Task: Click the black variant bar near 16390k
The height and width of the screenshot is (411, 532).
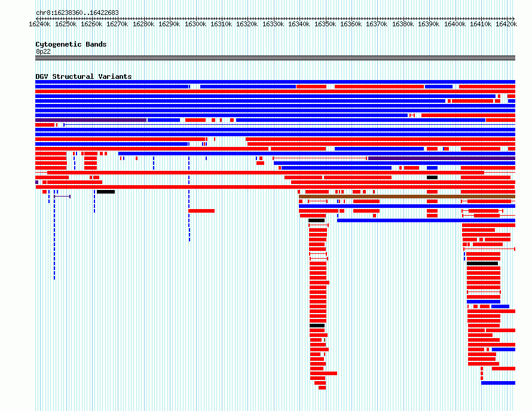Action: coord(432,177)
